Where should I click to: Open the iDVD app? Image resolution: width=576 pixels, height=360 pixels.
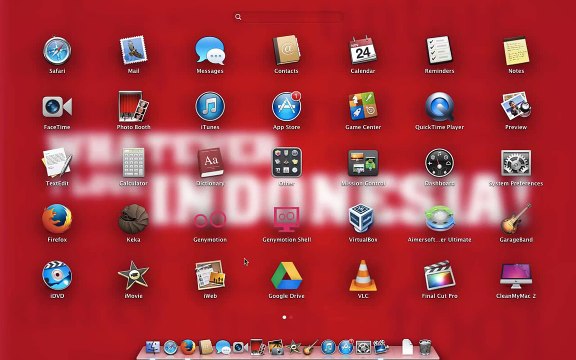pos(57,276)
